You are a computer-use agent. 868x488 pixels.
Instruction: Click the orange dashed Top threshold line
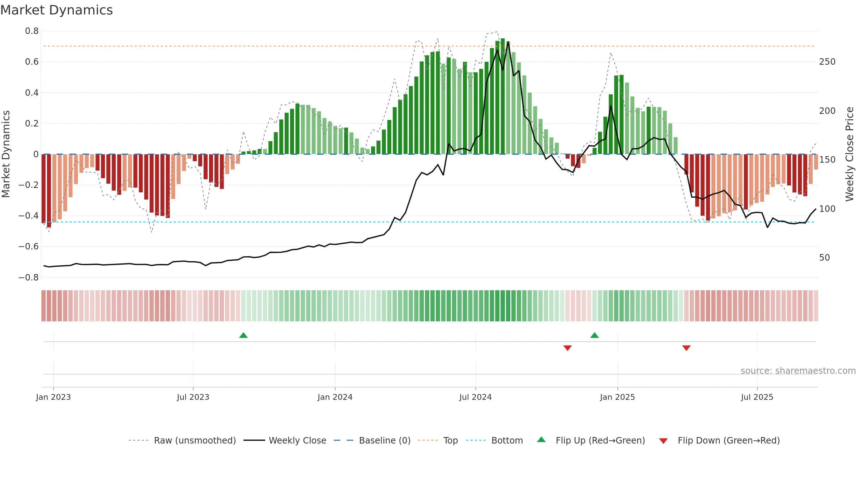point(429,46)
